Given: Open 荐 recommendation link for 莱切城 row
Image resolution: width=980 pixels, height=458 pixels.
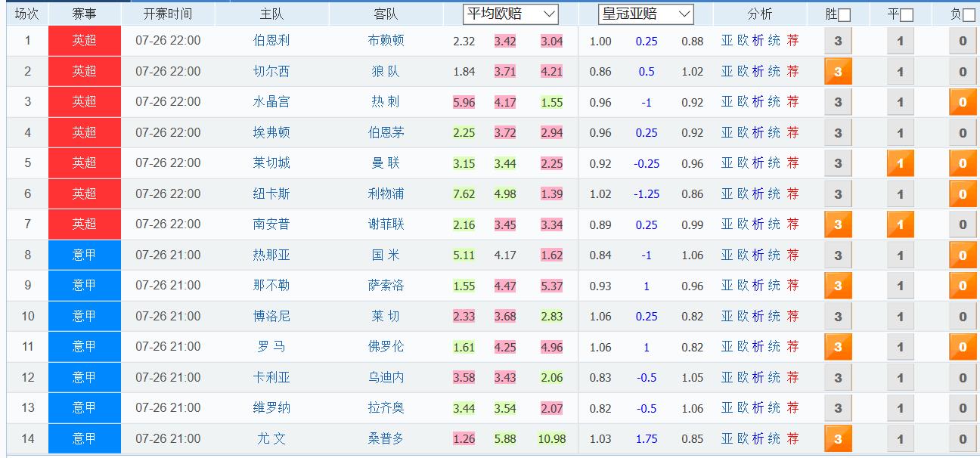Looking at the screenshot, I should click(792, 162).
